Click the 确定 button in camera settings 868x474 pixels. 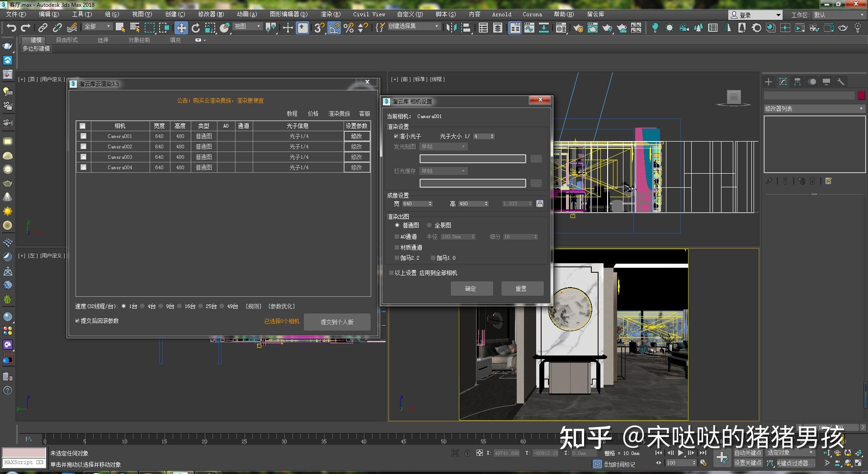point(472,289)
